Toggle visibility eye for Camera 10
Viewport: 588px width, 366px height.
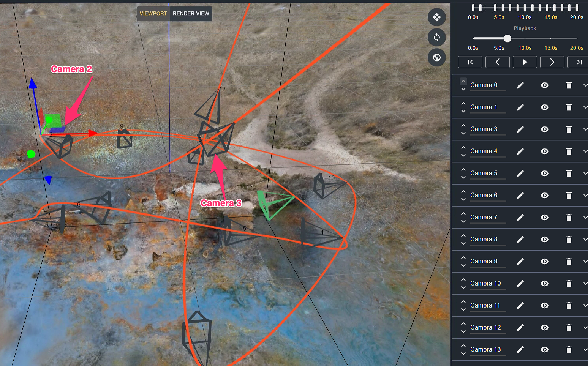click(545, 283)
